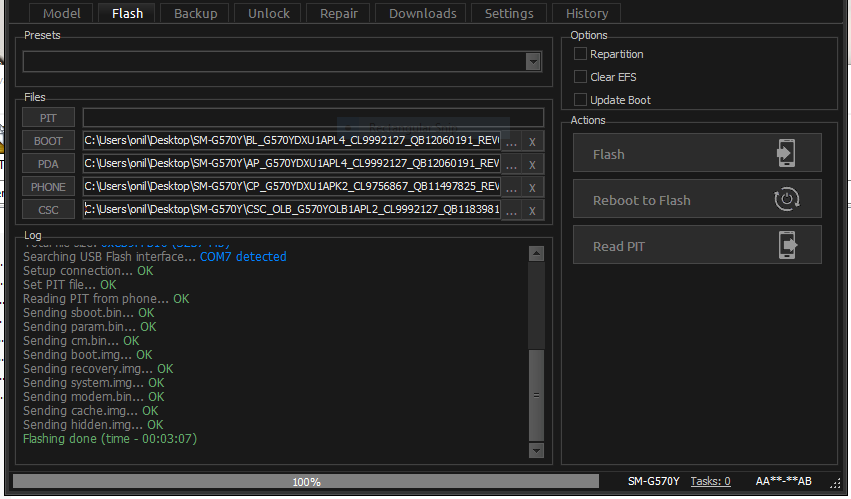The width and height of the screenshot is (851, 499).
Task: Click the log scrollbar up arrow
Action: [x=536, y=254]
